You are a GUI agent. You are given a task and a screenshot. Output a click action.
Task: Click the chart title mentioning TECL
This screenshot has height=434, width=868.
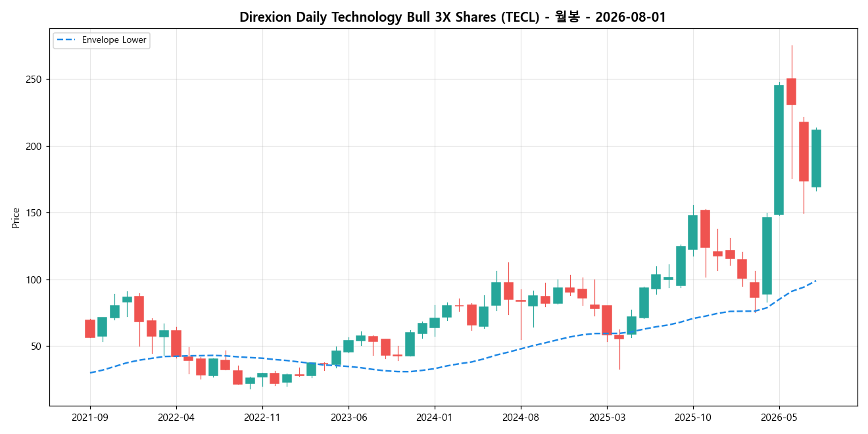(x=452, y=17)
